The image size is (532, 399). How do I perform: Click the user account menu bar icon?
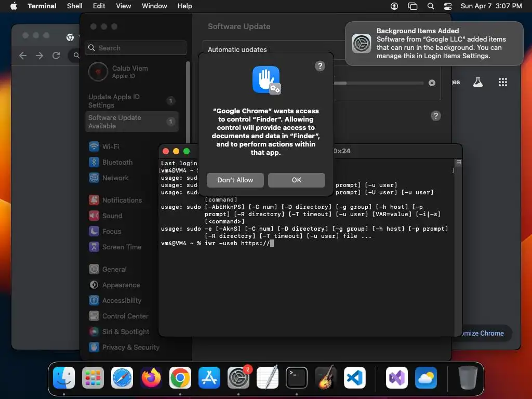click(x=394, y=6)
